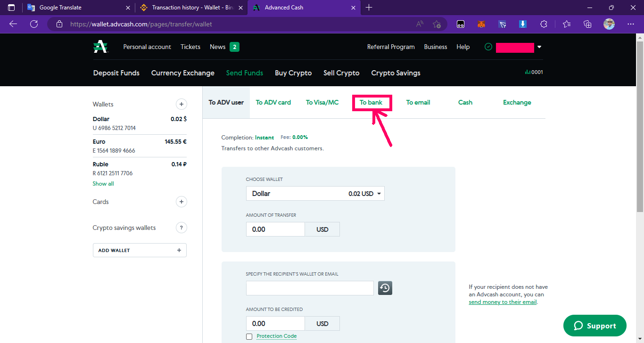This screenshot has height=343, width=644.
Task: Open Currency Exchange menu
Action: 183,73
